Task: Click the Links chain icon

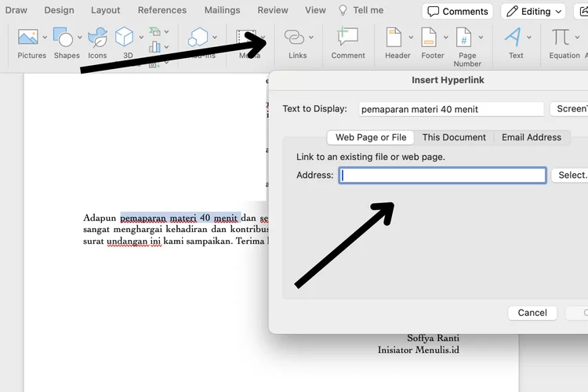Action: (294, 37)
